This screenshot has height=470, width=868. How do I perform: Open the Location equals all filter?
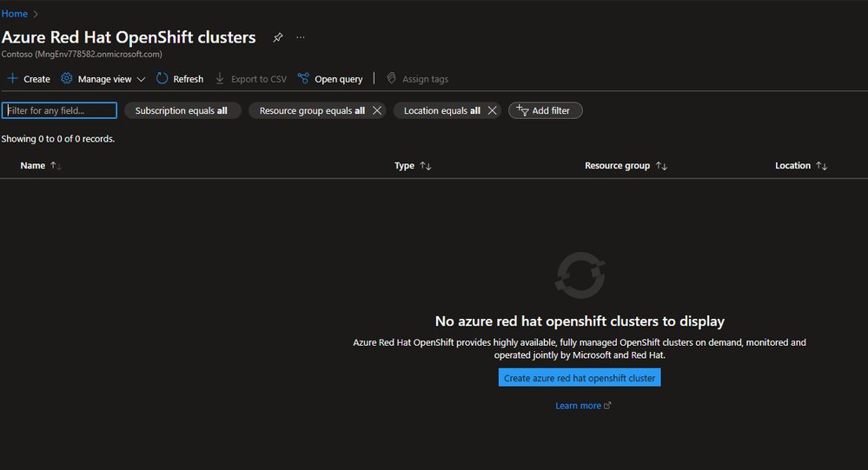(x=441, y=110)
